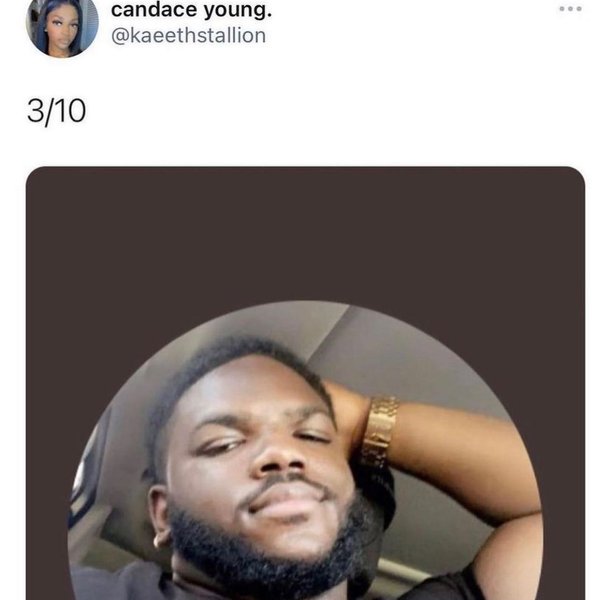Tap the rounded top-left corner of media card

coord(36,177)
